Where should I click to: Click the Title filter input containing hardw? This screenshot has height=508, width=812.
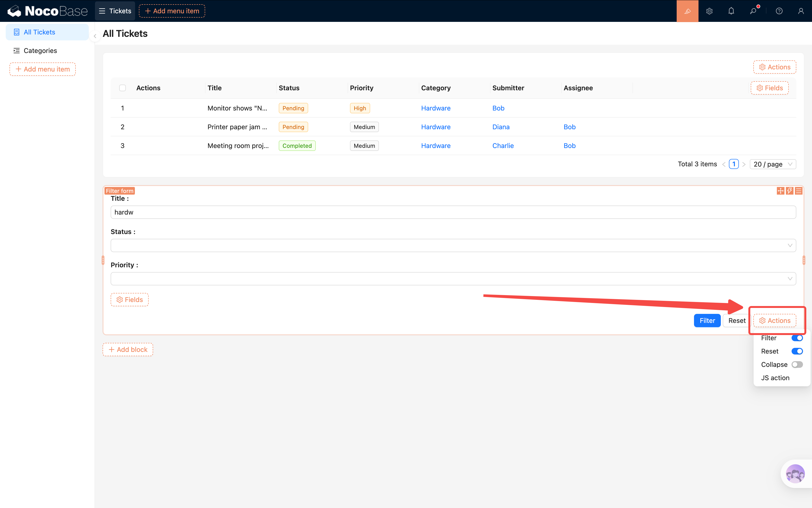point(453,212)
